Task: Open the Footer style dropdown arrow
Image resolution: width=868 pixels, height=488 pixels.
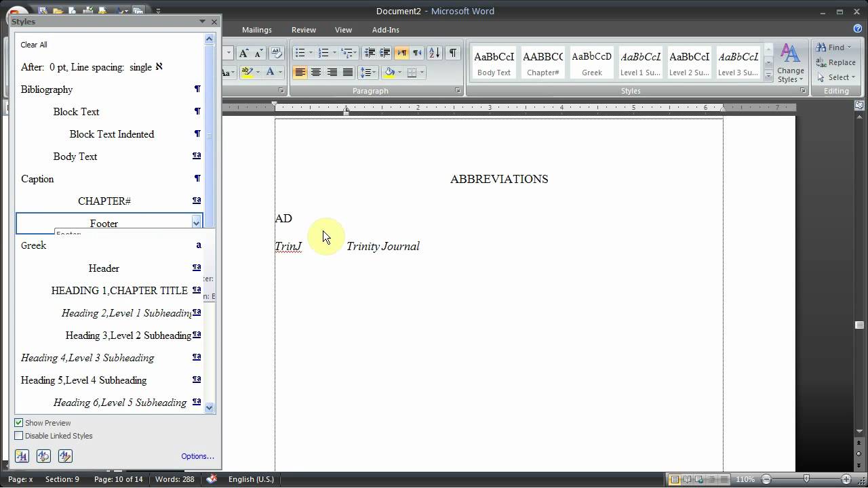Action: tap(196, 223)
